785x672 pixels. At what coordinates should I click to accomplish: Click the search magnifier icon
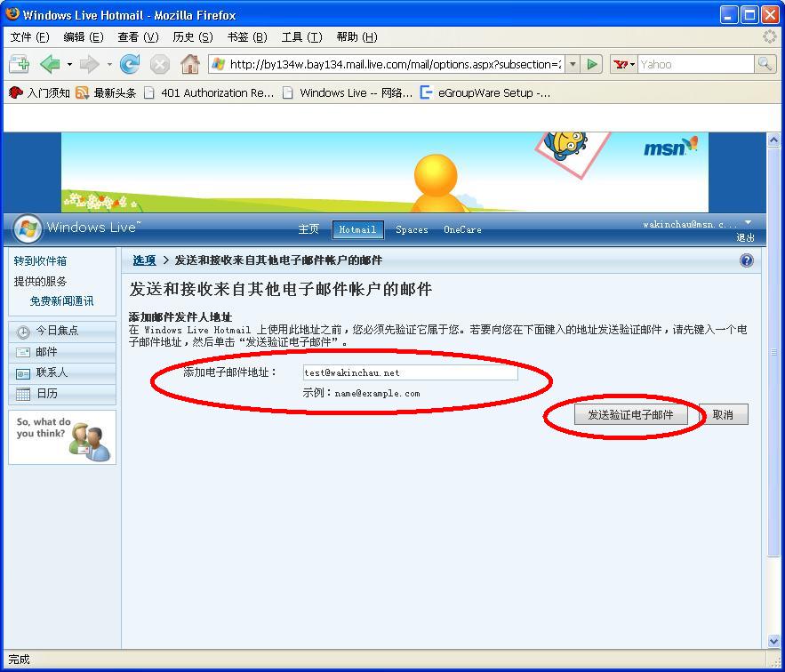click(x=765, y=64)
